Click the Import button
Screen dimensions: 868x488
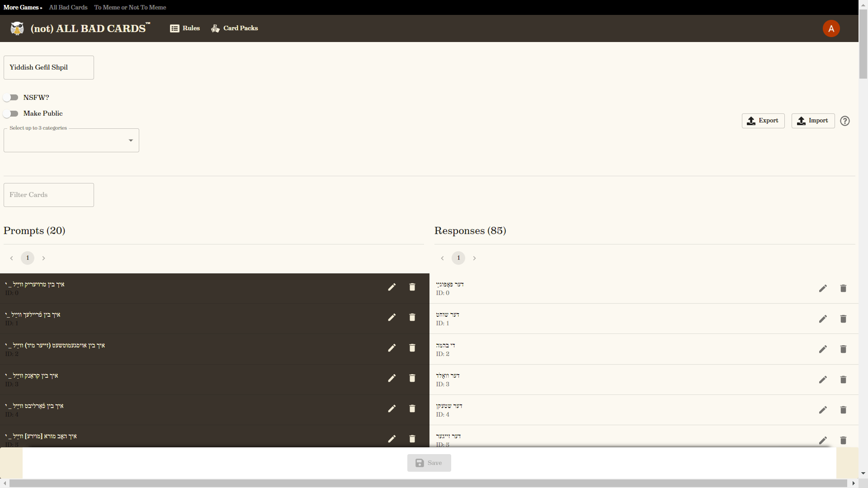812,121
